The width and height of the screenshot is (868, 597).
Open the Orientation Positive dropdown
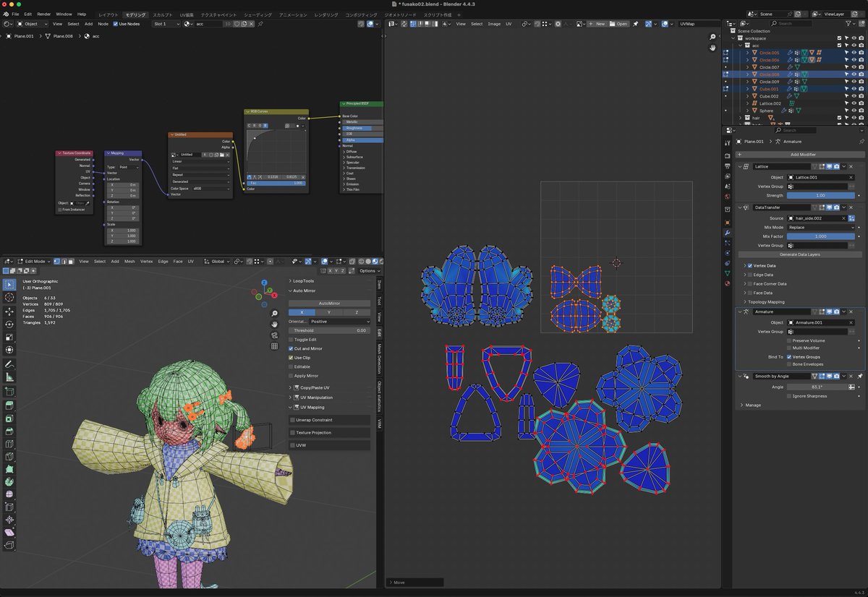coord(339,322)
